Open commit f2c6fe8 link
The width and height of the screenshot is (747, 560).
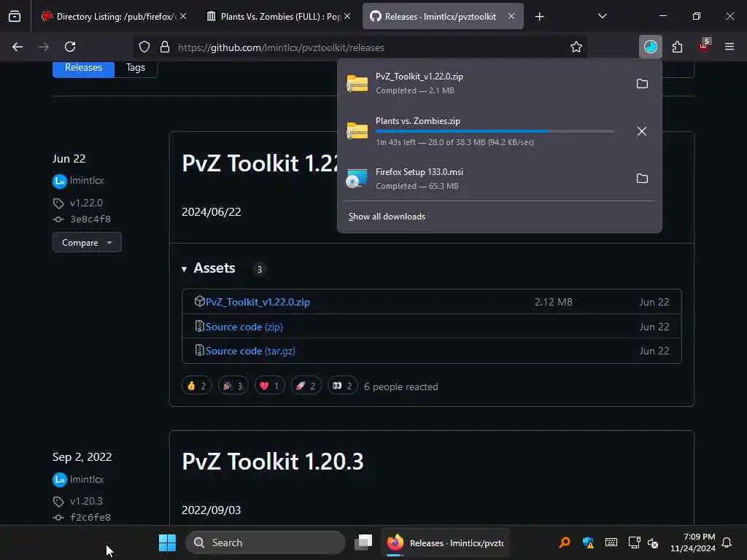click(x=90, y=517)
